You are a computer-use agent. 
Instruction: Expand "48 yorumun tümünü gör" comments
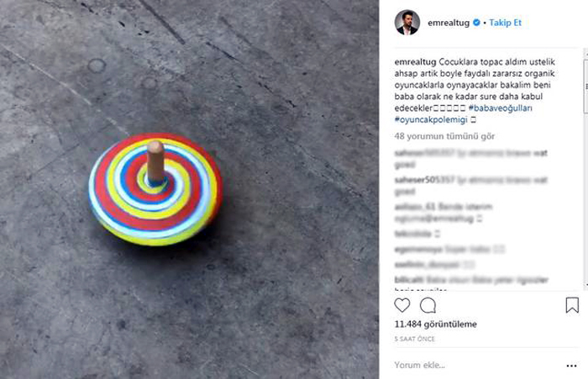tap(444, 135)
